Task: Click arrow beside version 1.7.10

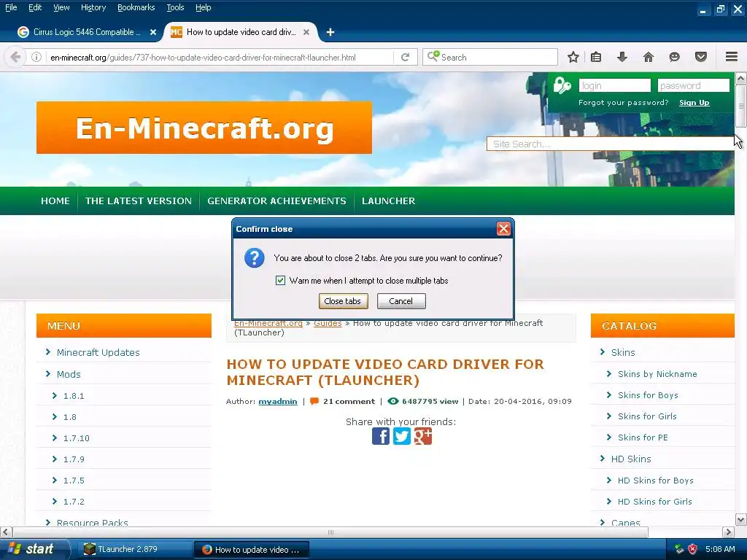Action: 54,437
